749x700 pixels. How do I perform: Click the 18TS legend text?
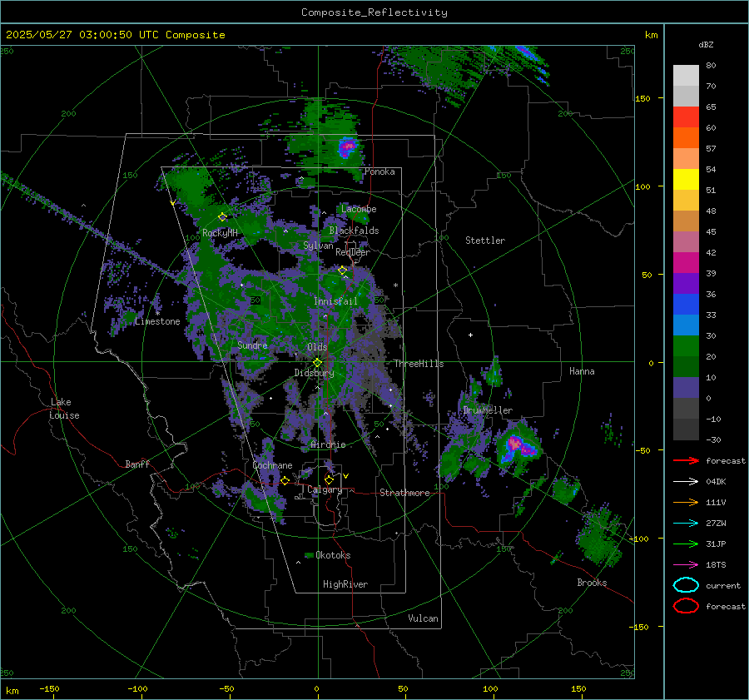[716, 565]
